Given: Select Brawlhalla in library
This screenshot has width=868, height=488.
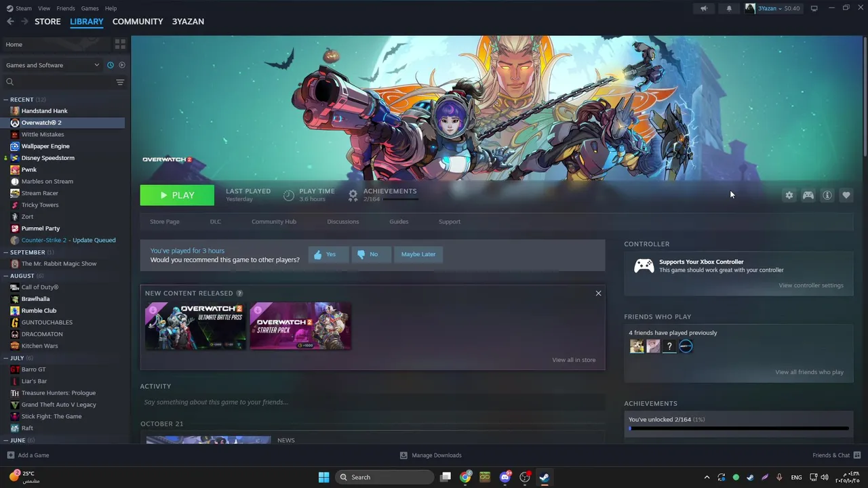Looking at the screenshot, I should pos(35,299).
